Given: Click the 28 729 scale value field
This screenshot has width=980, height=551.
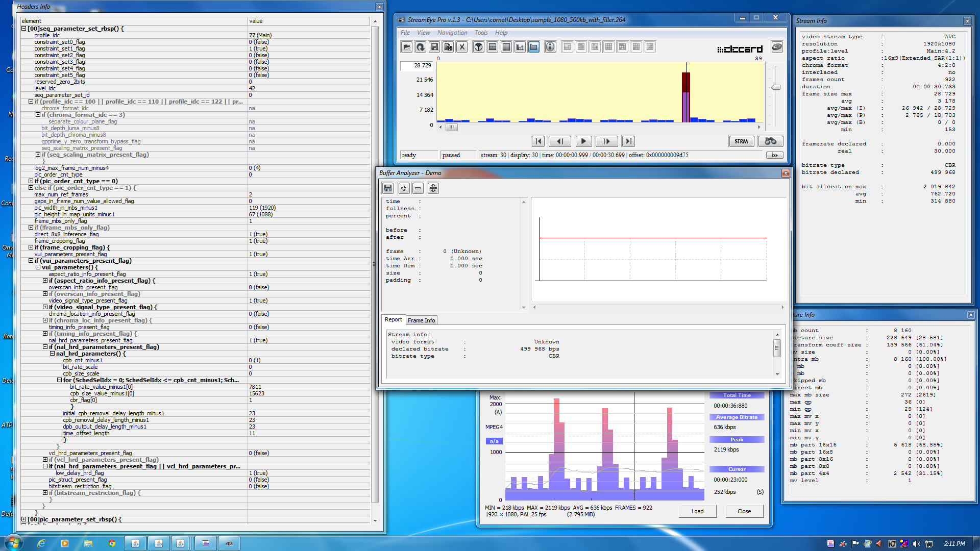Looking at the screenshot, I should (416, 66).
